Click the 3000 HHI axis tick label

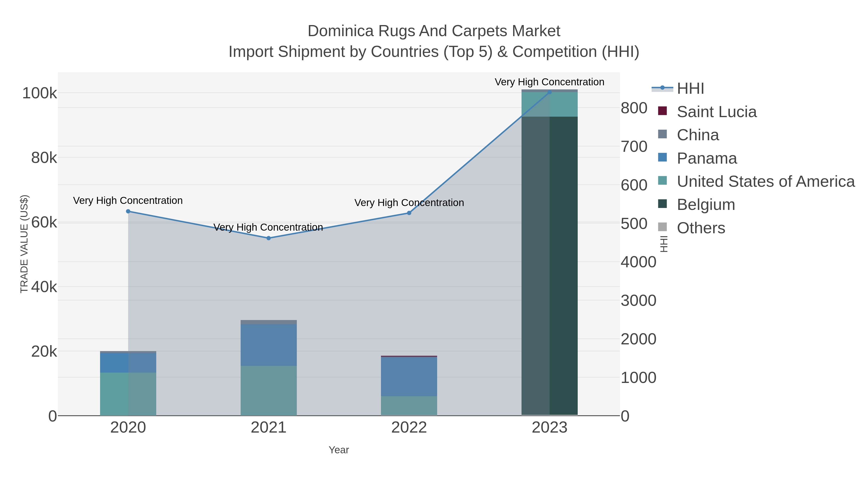click(x=638, y=301)
